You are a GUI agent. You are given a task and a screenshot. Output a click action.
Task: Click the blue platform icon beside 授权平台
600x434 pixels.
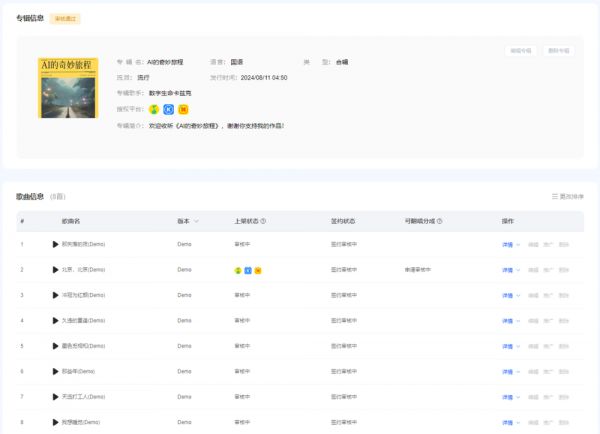(x=168, y=109)
